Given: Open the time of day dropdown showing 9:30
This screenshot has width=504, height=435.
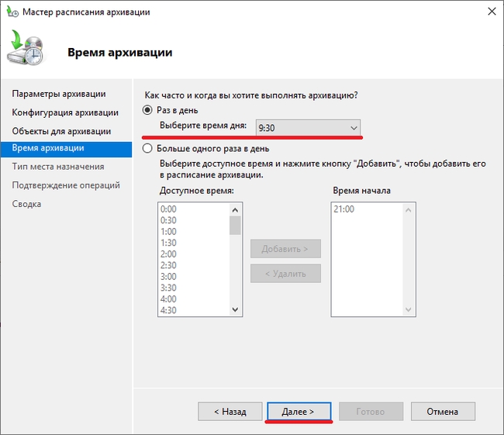Looking at the screenshot, I should coord(309,127).
